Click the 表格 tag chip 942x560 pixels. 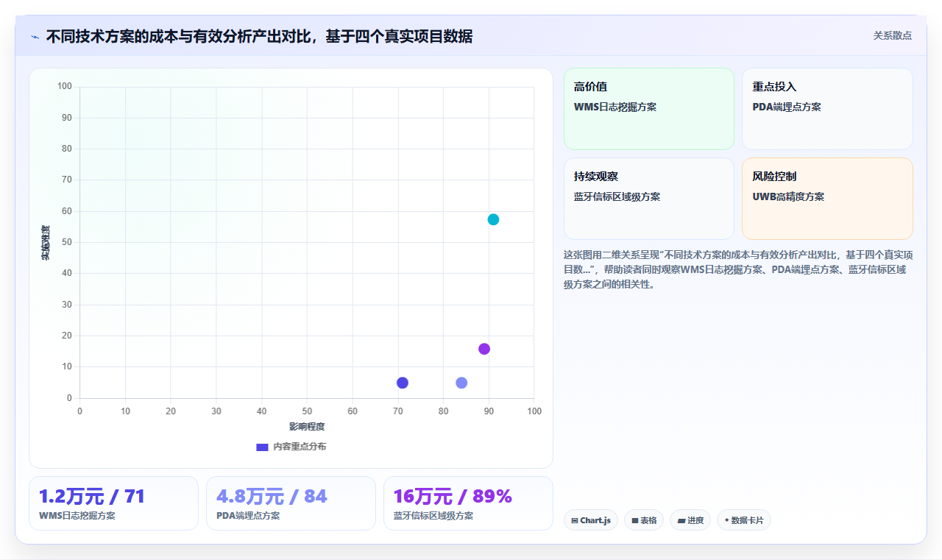[644, 520]
